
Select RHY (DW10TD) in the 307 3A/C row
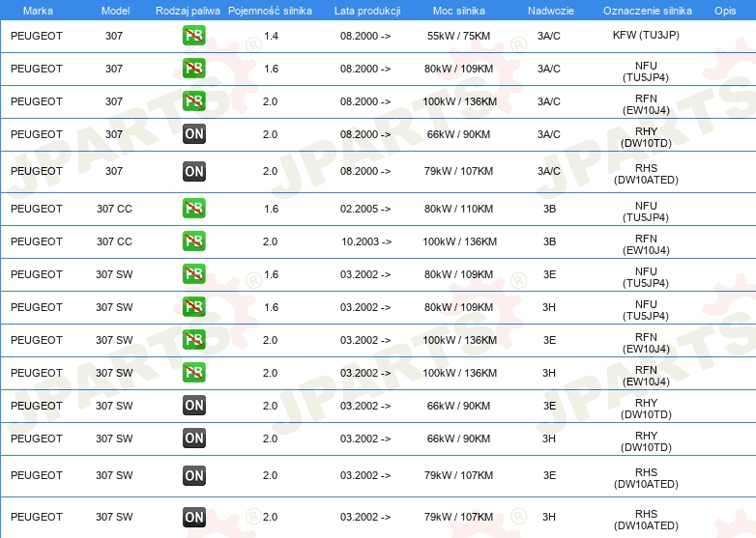pos(646,137)
